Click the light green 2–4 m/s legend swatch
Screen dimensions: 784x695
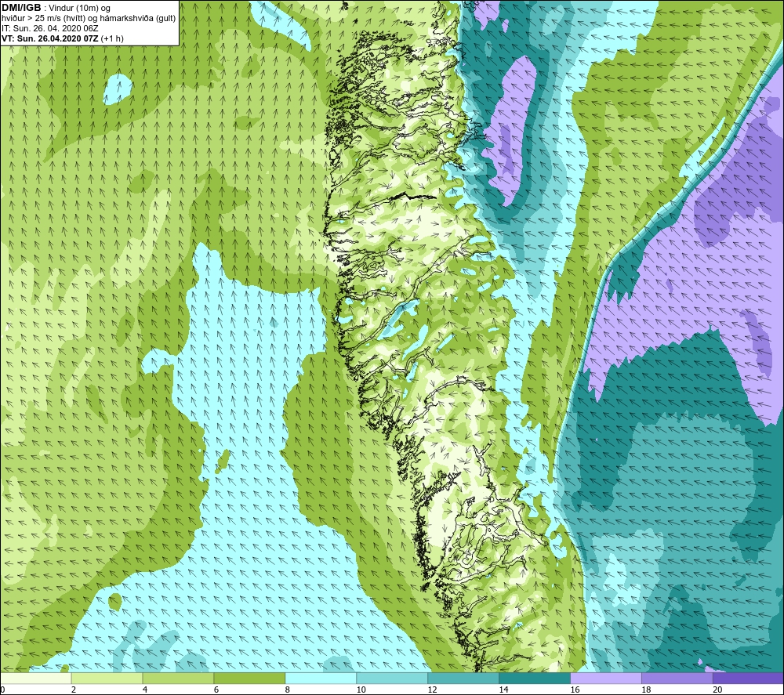pos(107,678)
